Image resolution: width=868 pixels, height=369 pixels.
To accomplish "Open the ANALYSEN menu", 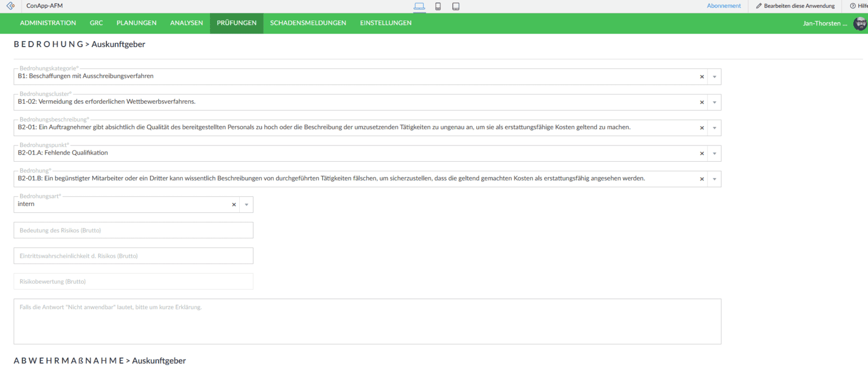I will 186,23.
